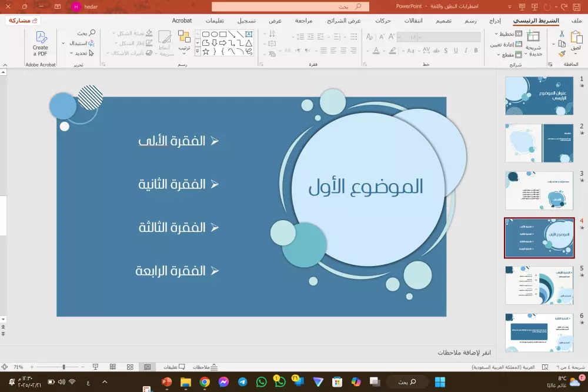Switch to Slide Sorter view in status bar

tap(129, 366)
